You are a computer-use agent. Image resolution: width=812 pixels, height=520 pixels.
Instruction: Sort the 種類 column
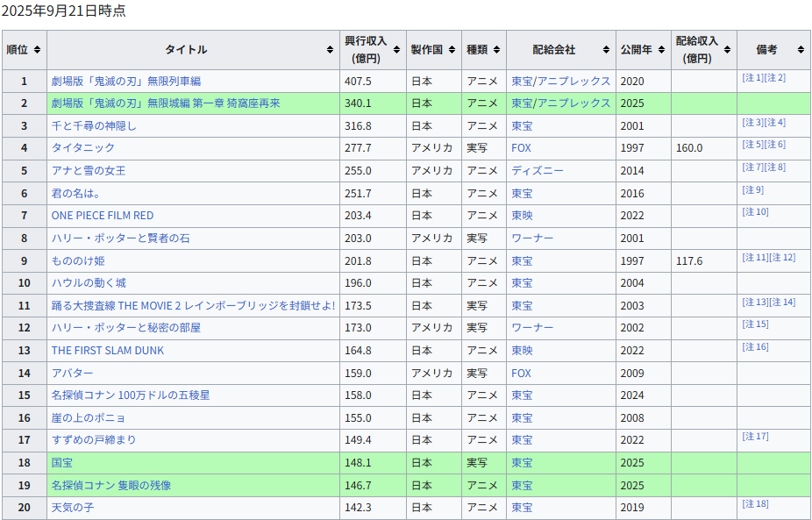496,50
